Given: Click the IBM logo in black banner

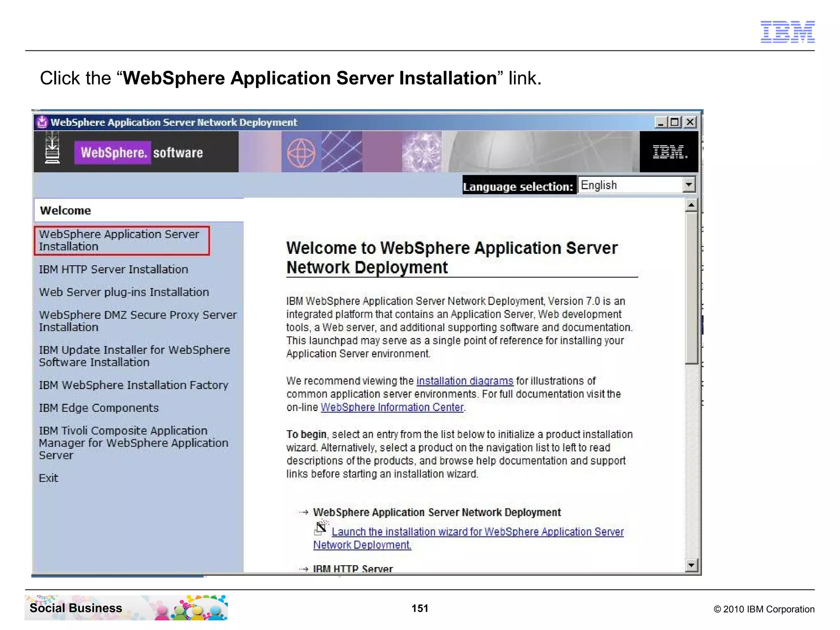Looking at the screenshot, I should click(669, 152).
